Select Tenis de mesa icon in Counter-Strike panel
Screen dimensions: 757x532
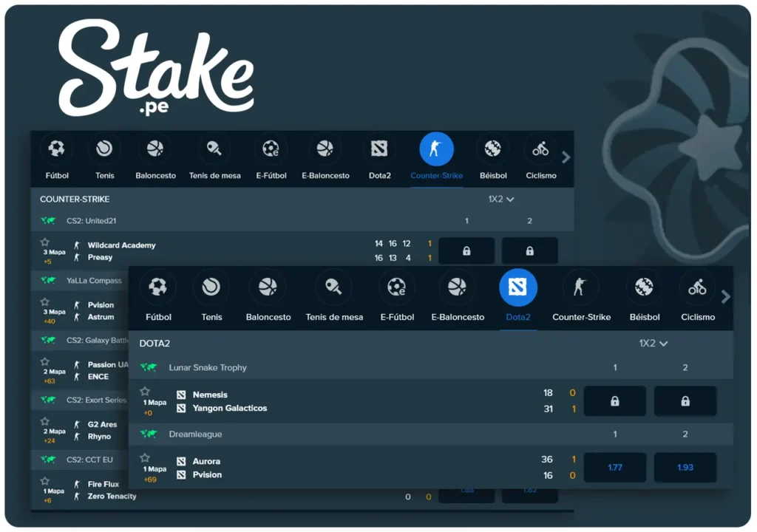coord(214,149)
